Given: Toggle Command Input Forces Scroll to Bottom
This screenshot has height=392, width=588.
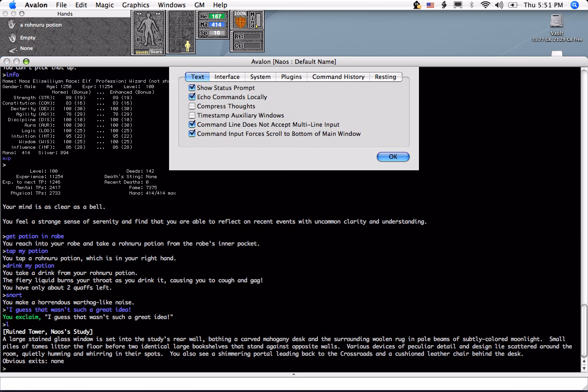Looking at the screenshot, I should [192, 134].
